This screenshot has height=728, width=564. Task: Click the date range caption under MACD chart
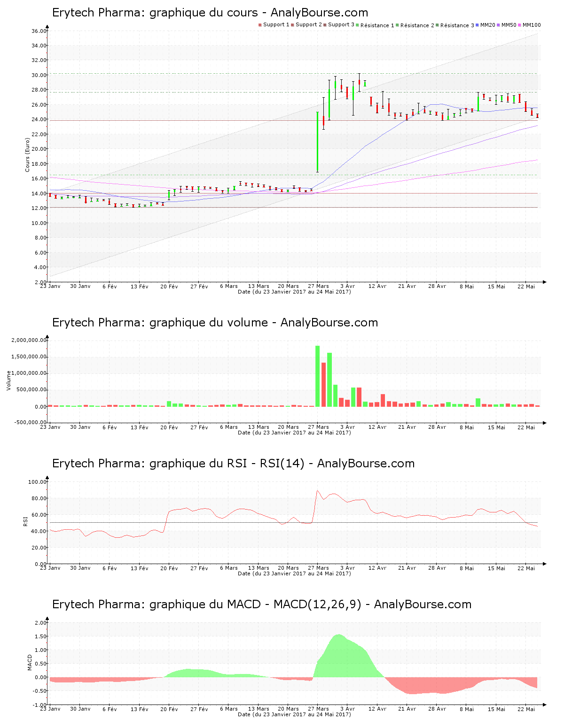[x=294, y=714]
